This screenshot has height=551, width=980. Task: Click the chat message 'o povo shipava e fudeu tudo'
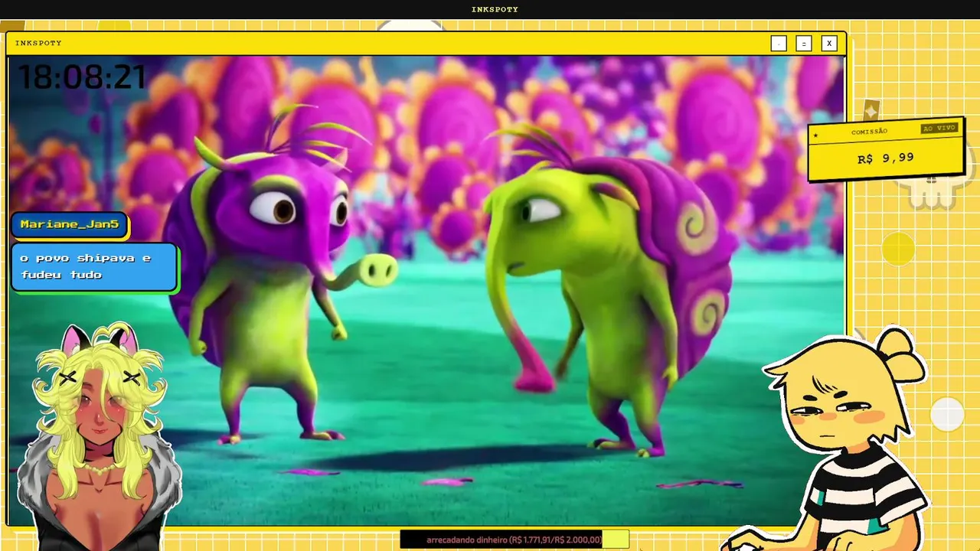tap(94, 267)
